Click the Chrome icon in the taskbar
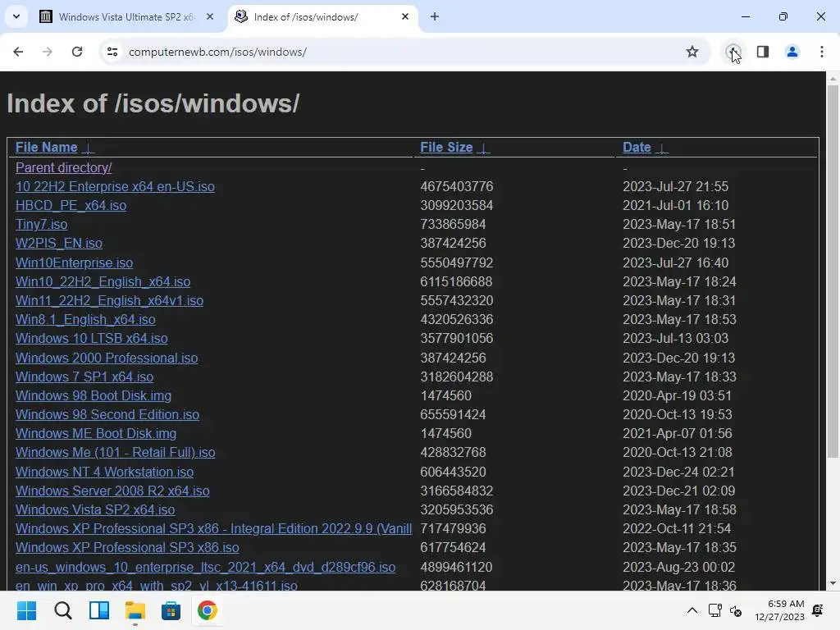 (208, 610)
